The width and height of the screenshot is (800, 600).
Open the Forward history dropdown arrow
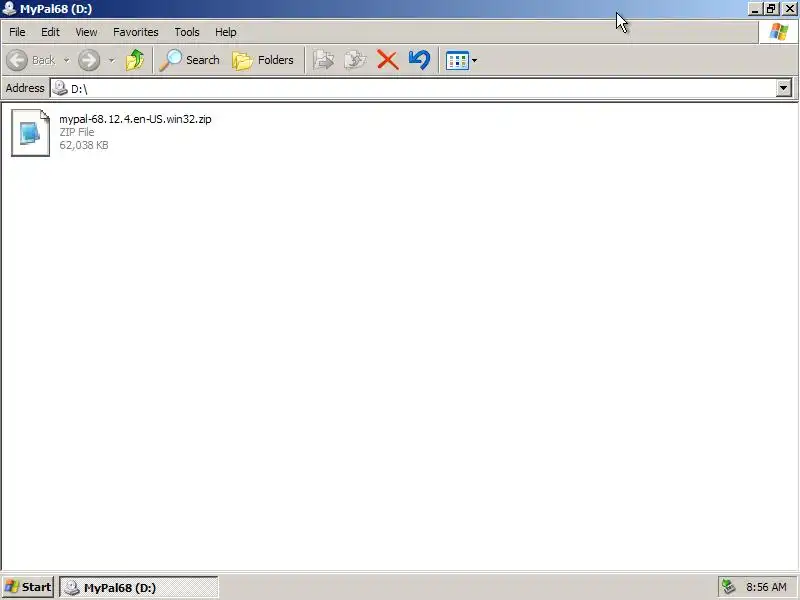click(x=111, y=60)
